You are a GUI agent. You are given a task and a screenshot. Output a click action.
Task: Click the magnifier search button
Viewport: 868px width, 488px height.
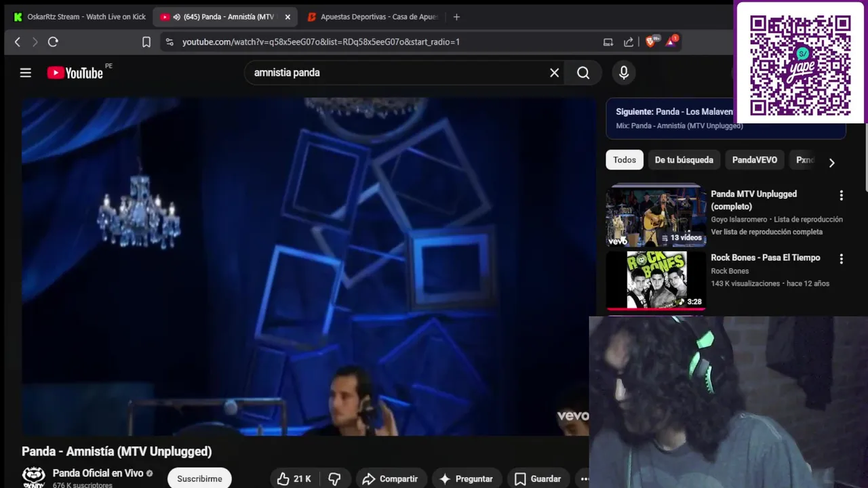pos(583,73)
